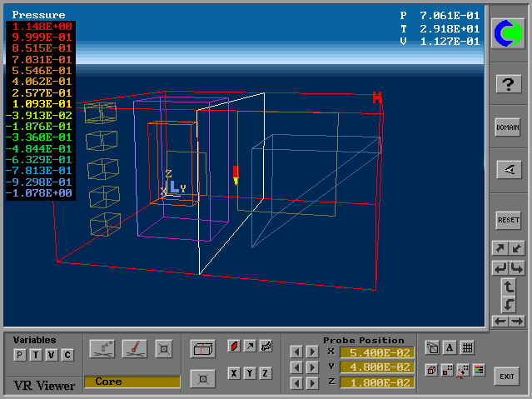This screenshot has width=532, height=399.
Task: Select the temperature variable T button
Action: click(35, 356)
